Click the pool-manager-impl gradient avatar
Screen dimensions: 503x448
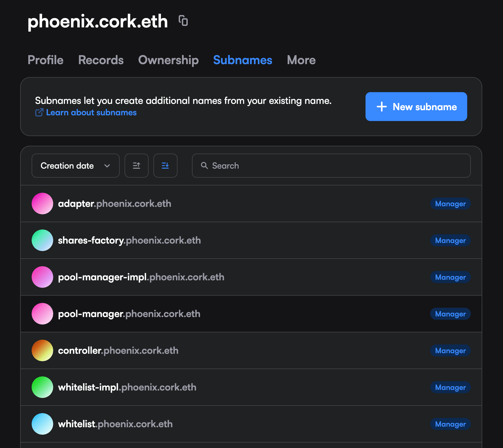[x=42, y=277]
